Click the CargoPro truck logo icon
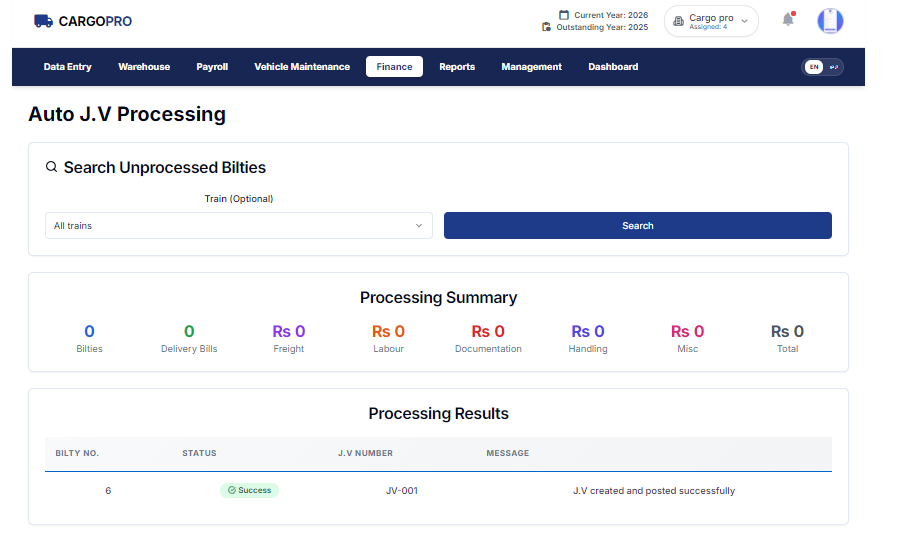The image size is (901, 549). coord(43,21)
